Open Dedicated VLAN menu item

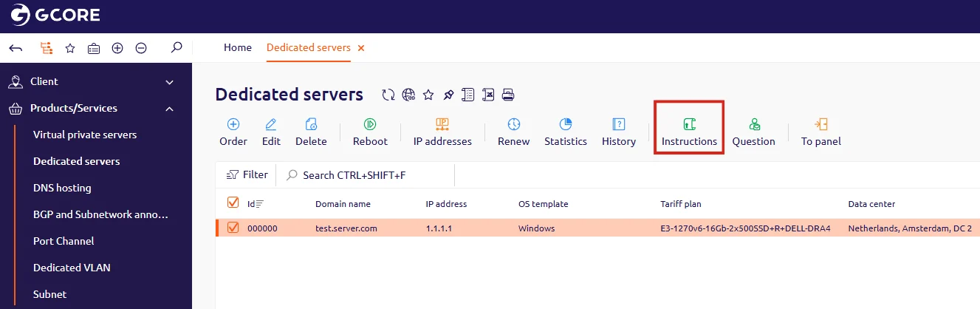[x=72, y=268]
